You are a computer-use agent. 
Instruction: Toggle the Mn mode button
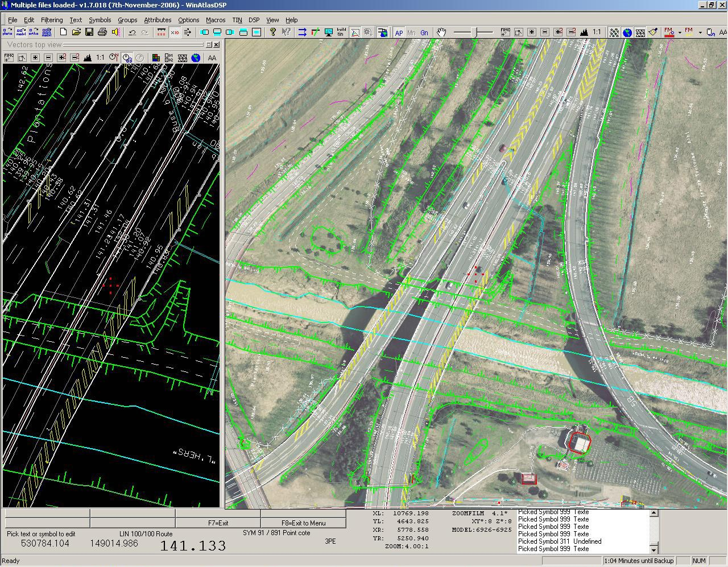[411, 32]
